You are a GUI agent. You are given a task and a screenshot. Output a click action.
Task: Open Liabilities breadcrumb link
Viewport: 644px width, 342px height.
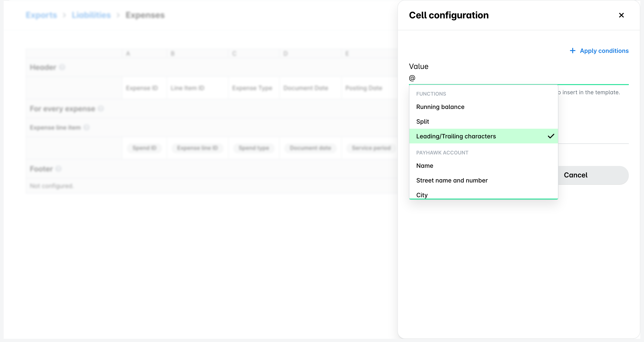pyautogui.click(x=91, y=15)
